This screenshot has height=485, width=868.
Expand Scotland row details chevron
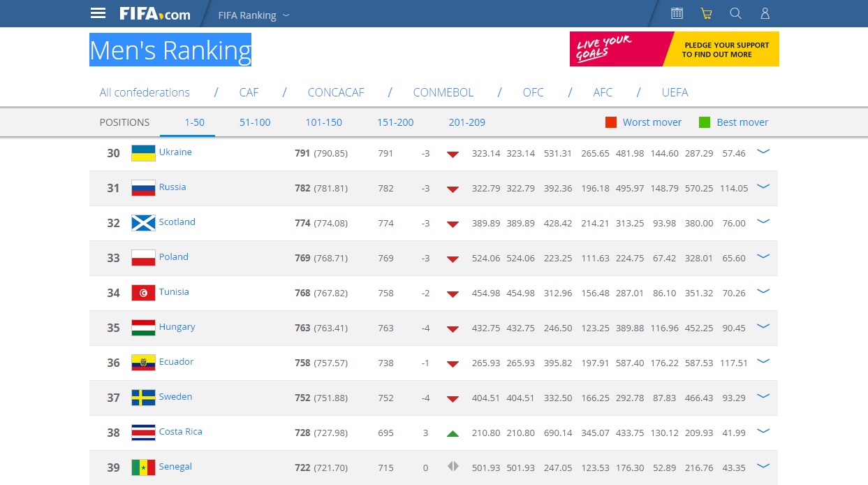[x=763, y=221]
